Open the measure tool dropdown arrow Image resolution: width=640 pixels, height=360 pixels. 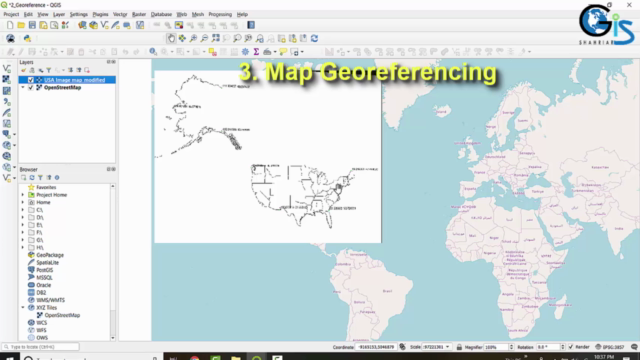point(275,52)
